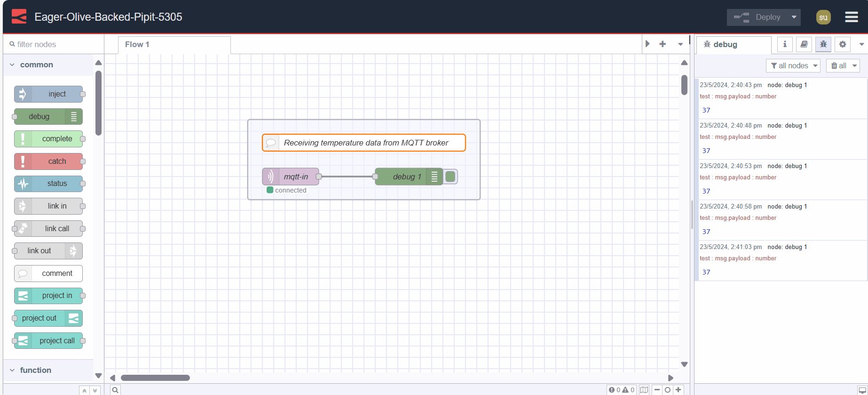This screenshot has height=395, width=868.
Task: Open the clear log options dropdown arrow
Action: 855,66
